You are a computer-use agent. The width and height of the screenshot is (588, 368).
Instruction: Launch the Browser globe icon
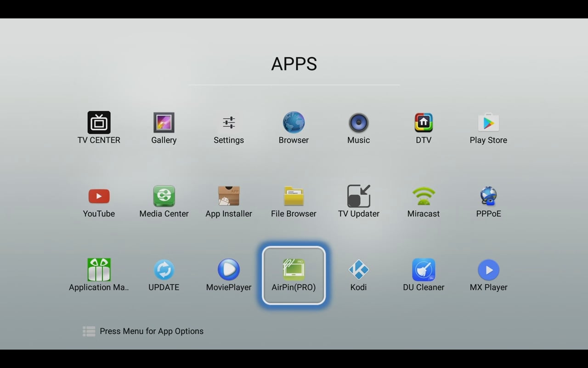click(x=294, y=123)
